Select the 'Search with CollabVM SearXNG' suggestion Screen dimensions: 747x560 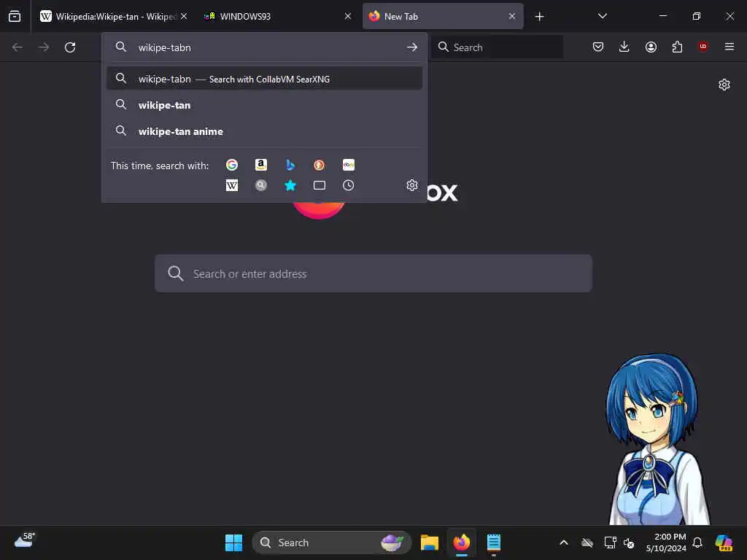(x=264, y=79)
